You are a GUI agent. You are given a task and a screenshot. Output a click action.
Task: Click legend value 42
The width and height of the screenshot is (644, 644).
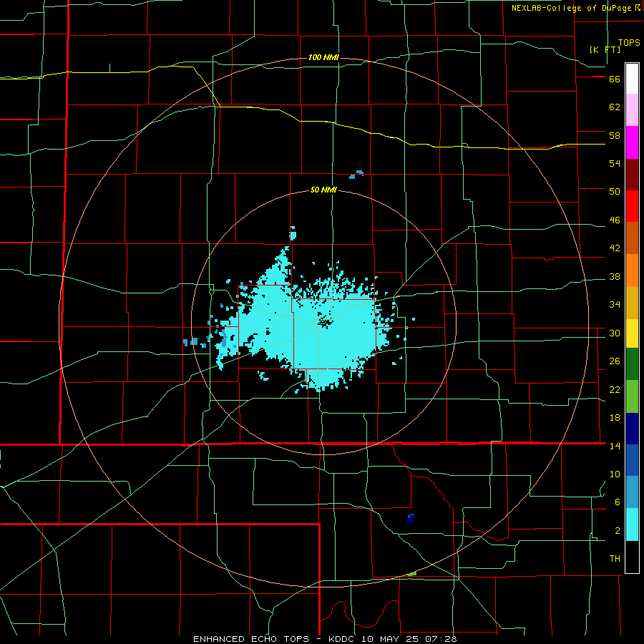(x=615, y=248)
